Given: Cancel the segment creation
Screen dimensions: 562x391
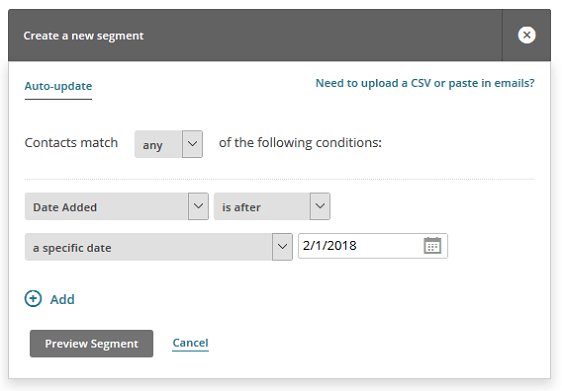Looking at the screenshot, I should 190,343.
